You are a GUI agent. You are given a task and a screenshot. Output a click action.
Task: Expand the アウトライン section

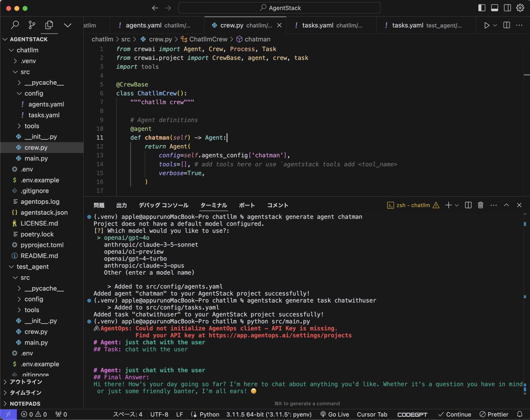point(26,382)
